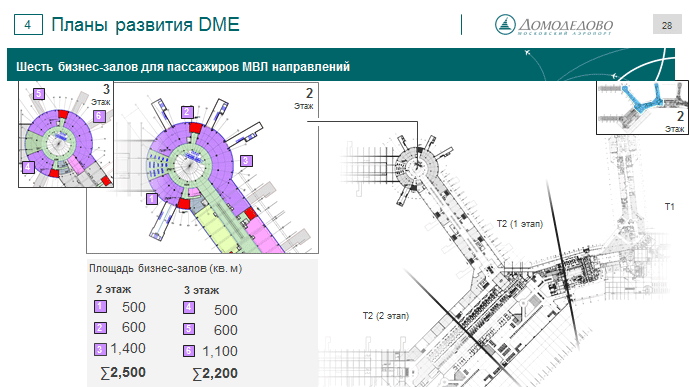Click the Domodedovo airport logo

click(x=554, y=25)
